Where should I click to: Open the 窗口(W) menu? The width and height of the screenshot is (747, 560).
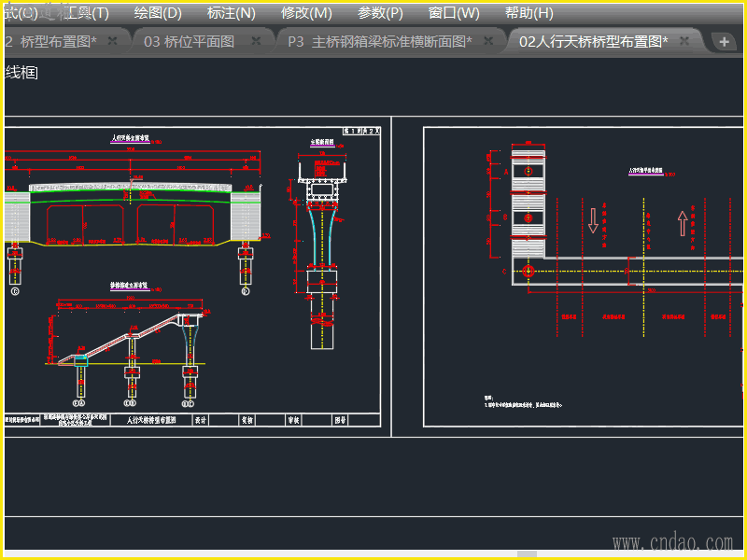pyautogui.click(x=454, y=13)
